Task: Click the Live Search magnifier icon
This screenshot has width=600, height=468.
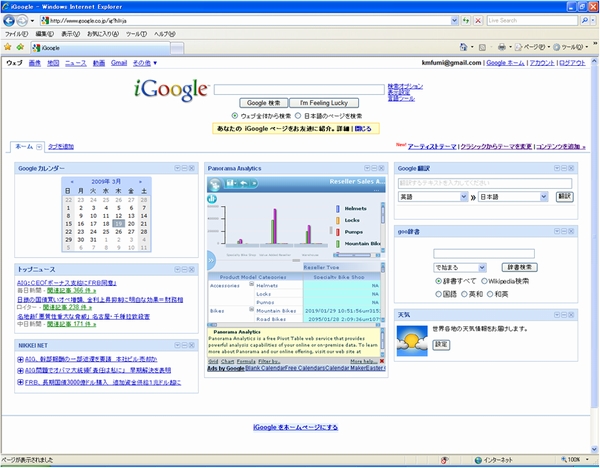Action: tap(584, 20)
